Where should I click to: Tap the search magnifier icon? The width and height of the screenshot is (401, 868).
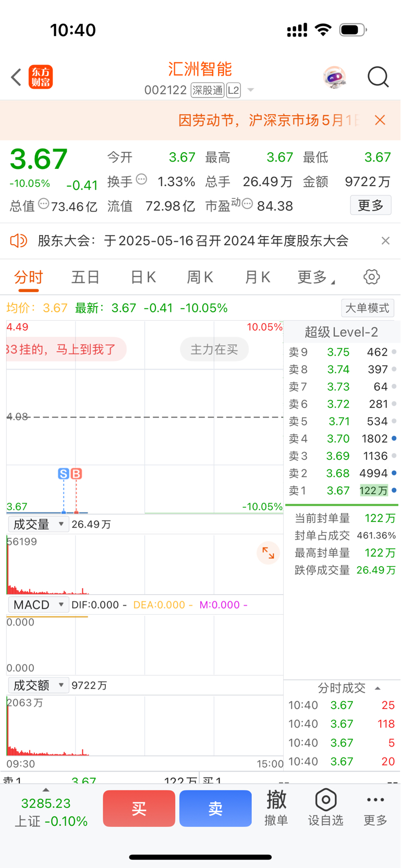coord(378,77)
